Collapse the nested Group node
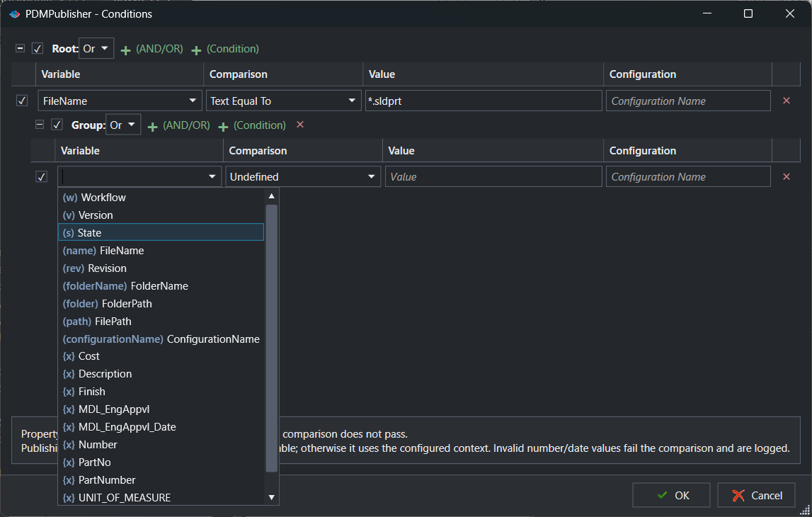This screenshot has height=517, width=812. point(40,125)
